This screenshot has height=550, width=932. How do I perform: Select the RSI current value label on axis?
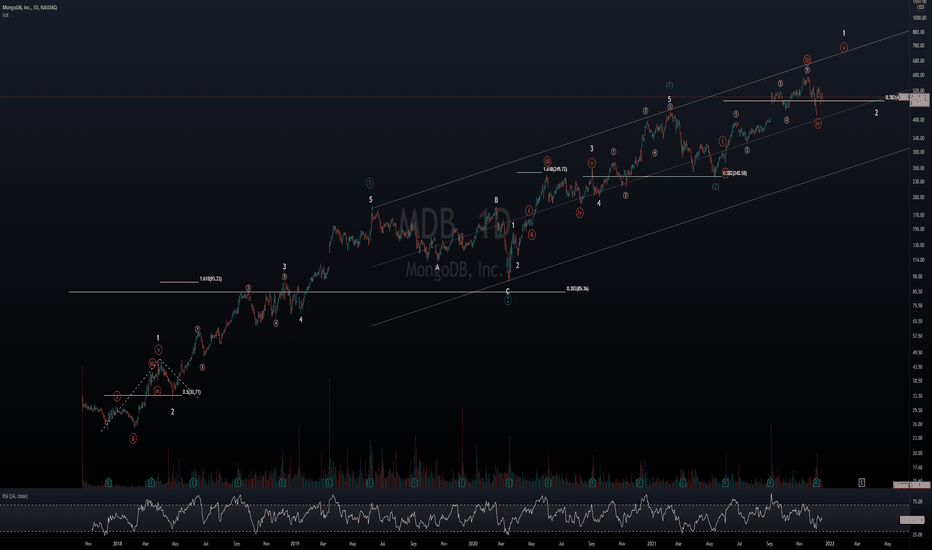912,520
